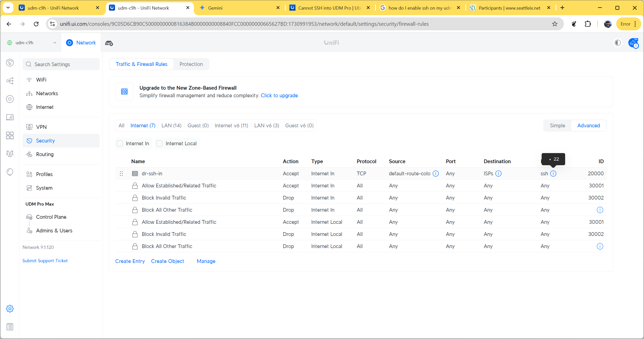Open the browser tab search dropdown arrow
The image size is (644, 339).
tap(8, 8)
